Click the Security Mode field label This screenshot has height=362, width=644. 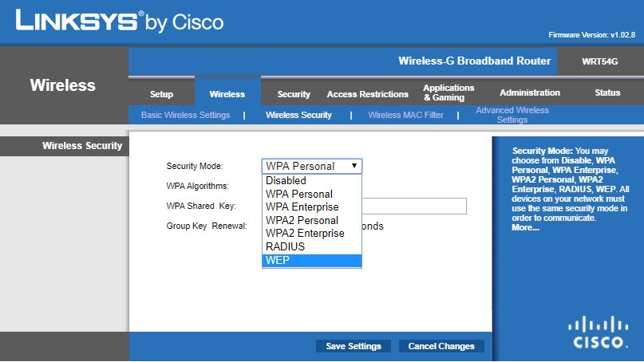pyautogui.click(x=194, y=166)
